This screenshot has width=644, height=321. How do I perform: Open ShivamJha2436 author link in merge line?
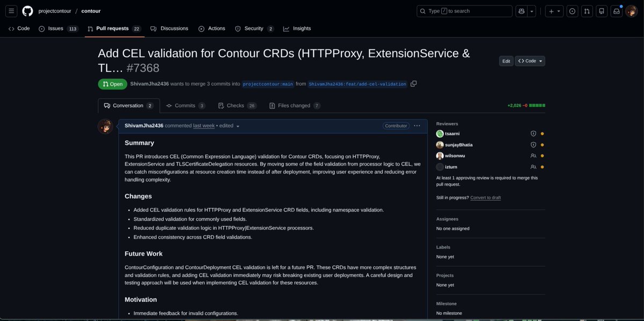point(149,84)
